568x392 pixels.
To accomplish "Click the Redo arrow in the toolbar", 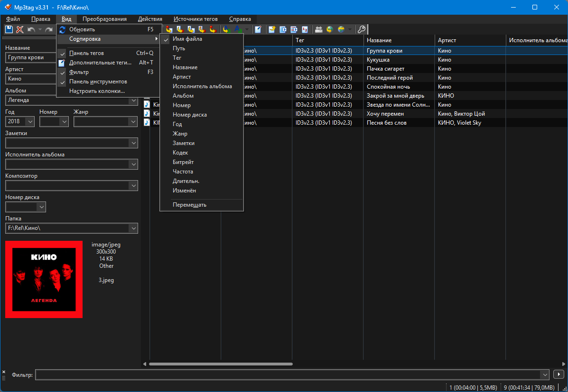I will pyautogui.click(x=49, y=30).
